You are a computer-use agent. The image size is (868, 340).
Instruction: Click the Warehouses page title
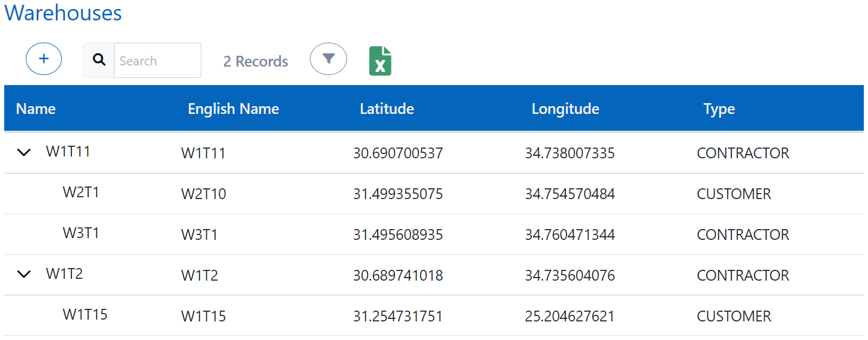pyautogui.click(x=64, y=13)
